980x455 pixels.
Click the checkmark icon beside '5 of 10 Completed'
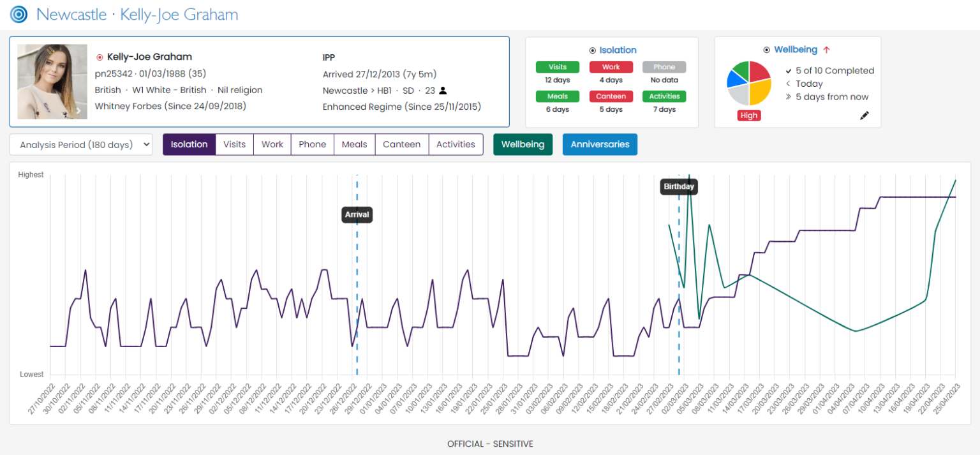[x=789, y=71]
